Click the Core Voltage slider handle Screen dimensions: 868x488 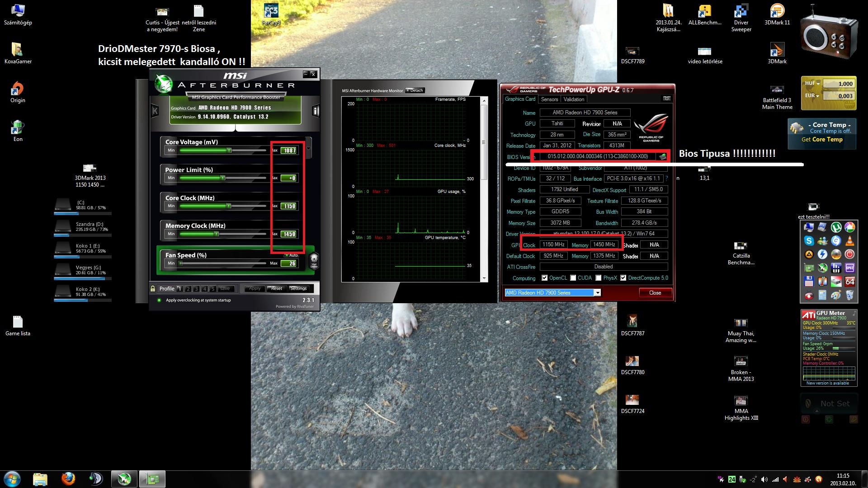click(x=229, y=150)
